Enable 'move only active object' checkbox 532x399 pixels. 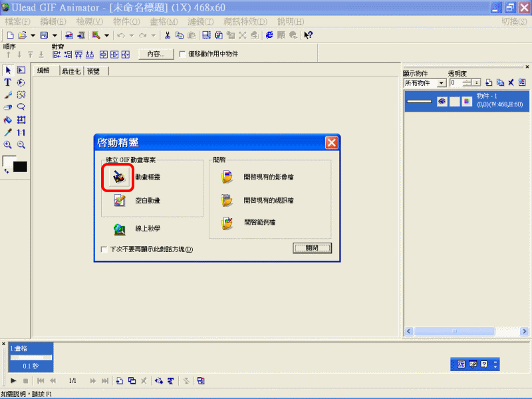pyautogui.click(x=183, y=54)
